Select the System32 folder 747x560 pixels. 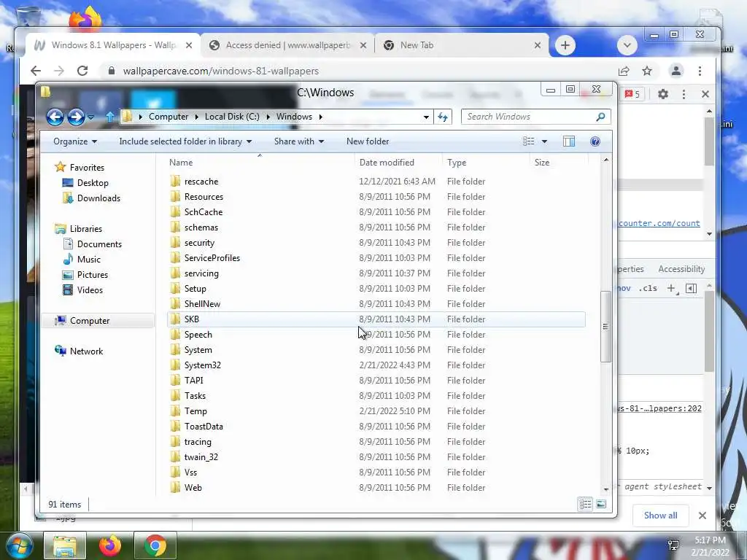tap(203, 365)
